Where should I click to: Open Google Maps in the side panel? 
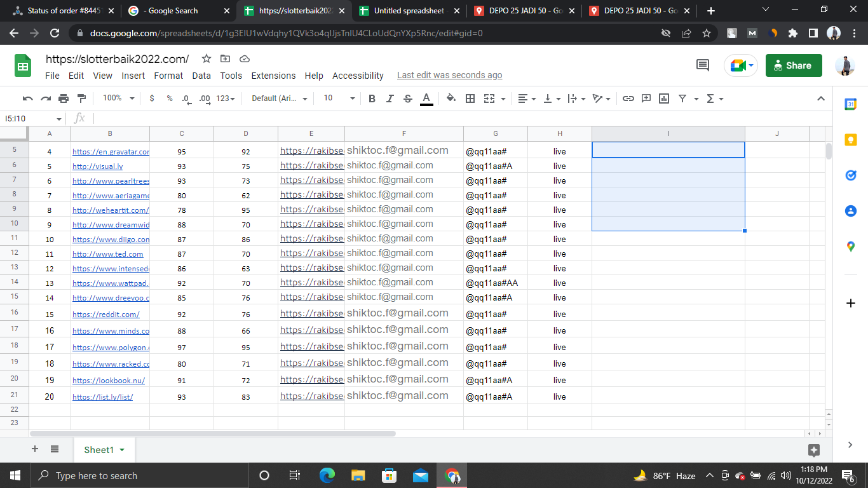[851, 247]
